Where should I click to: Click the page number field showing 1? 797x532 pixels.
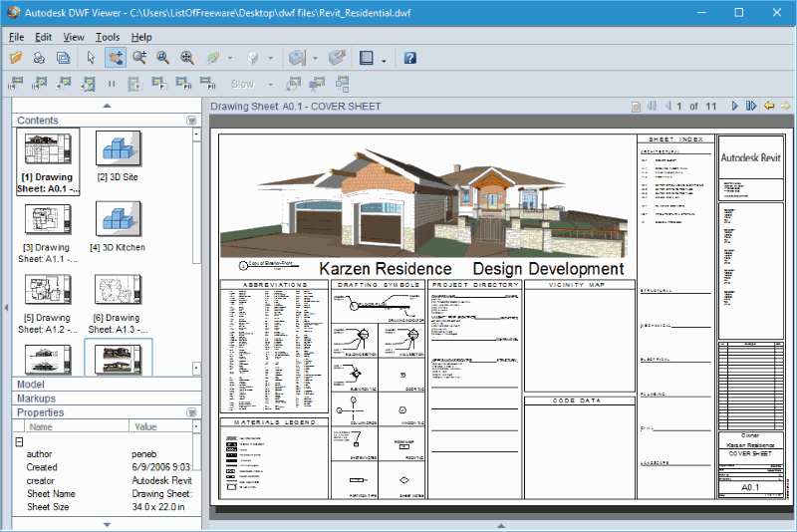pyautogui.click(x=679, y=107)
